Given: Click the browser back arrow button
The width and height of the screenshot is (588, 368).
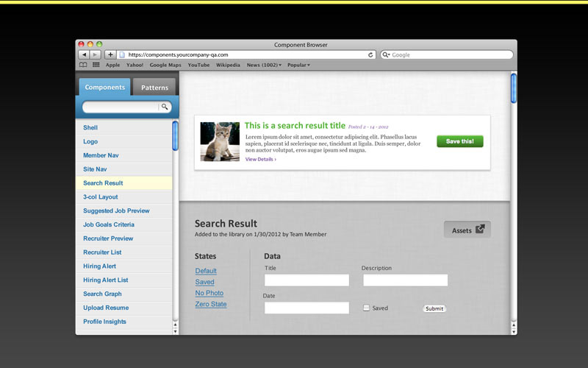Looking at the screenshot, I should [84, 54].
